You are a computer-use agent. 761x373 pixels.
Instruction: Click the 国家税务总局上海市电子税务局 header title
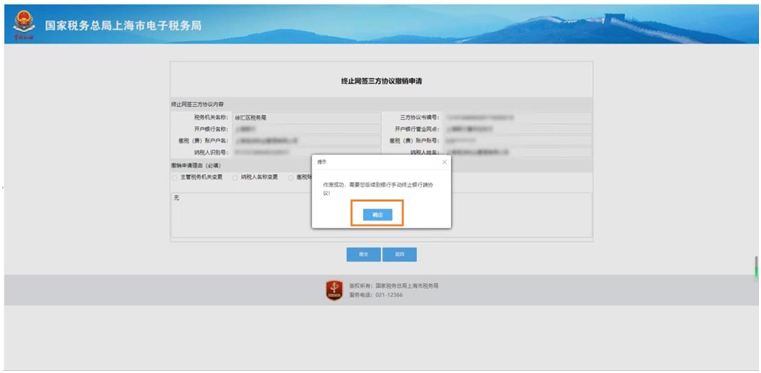pos(123,26)
